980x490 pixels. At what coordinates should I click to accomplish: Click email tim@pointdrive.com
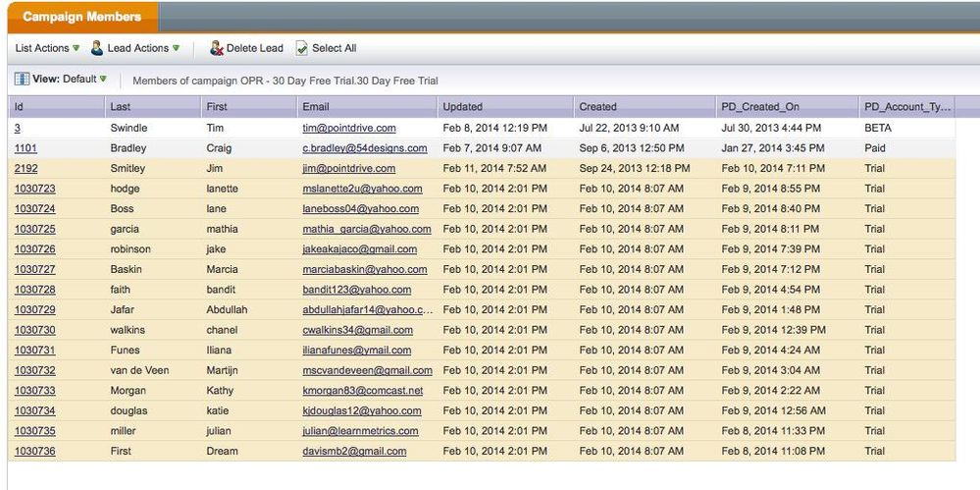tap(349, 128)
